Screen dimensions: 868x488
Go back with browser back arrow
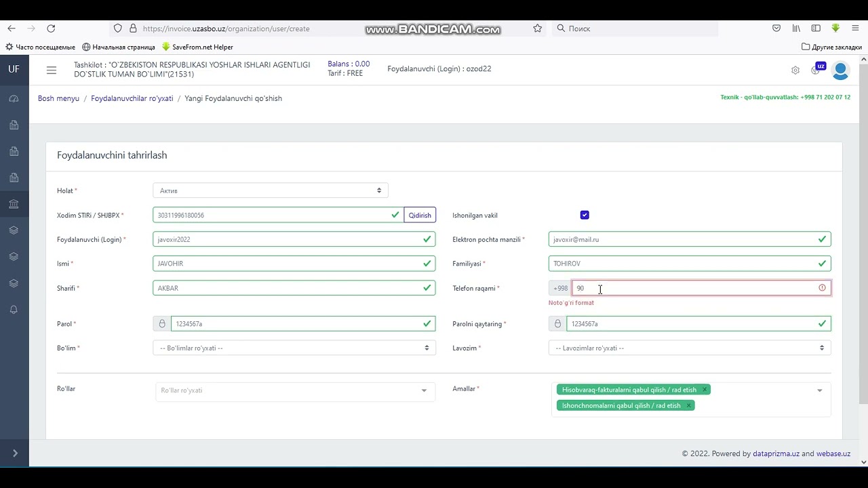pos(12,28)
